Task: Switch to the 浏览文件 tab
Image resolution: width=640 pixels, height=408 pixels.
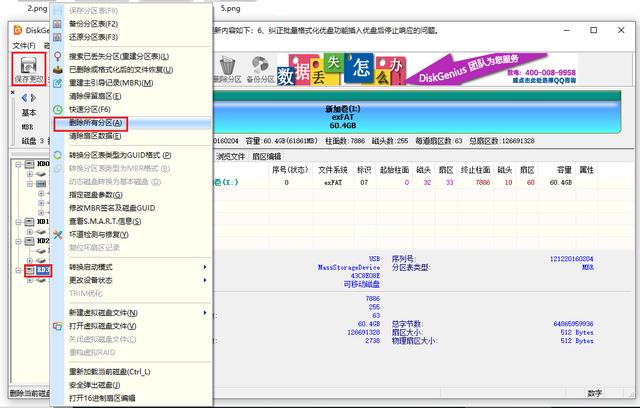Action: pyautogui.click(x=230, y=156)
